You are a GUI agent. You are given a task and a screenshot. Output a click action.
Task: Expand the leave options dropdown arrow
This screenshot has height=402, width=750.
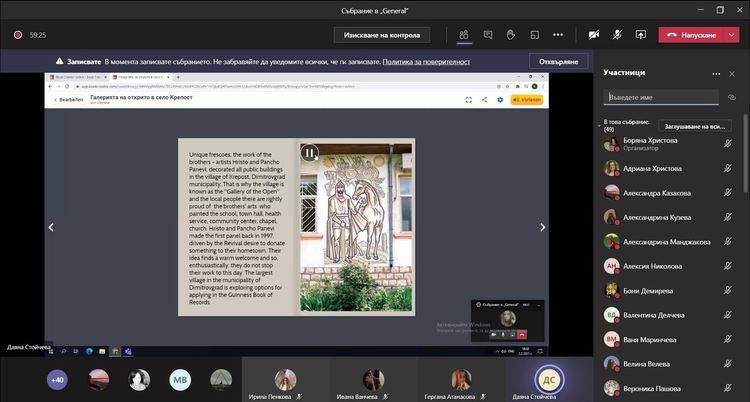coord(732,35)
